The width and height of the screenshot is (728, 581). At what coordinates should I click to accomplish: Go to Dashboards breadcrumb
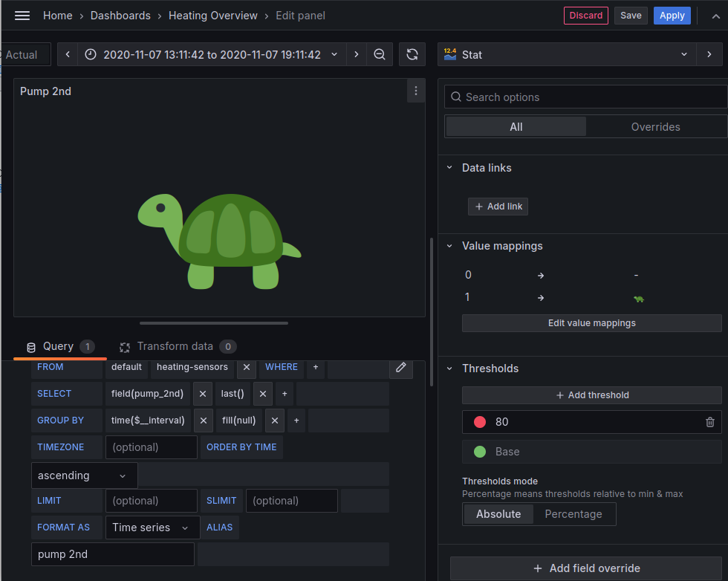pos(120,16)
